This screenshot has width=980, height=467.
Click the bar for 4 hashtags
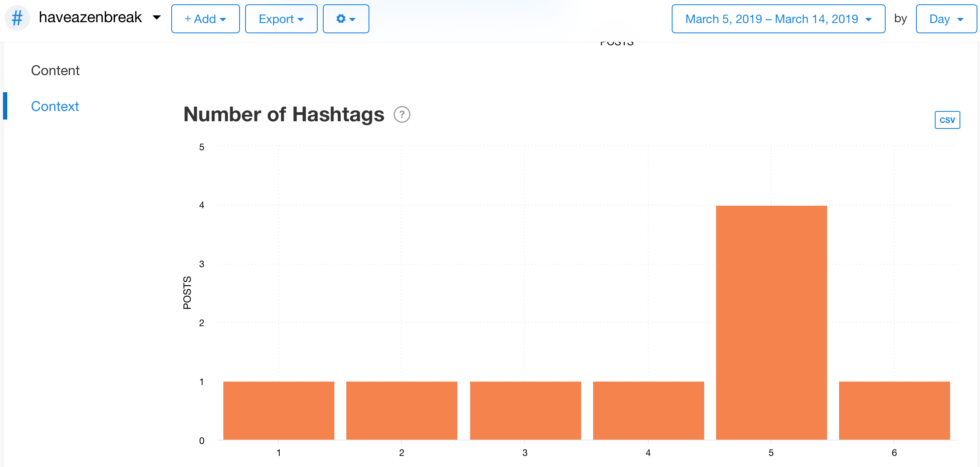648,410
